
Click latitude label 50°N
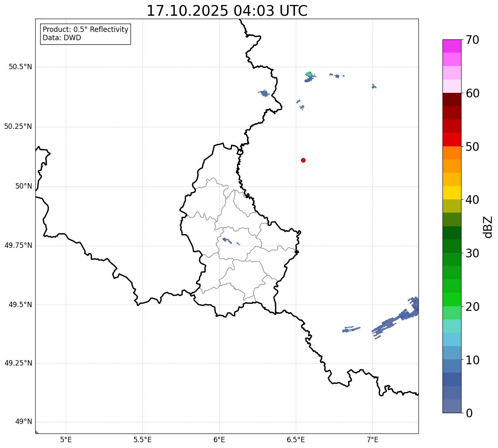coord(24,186)
